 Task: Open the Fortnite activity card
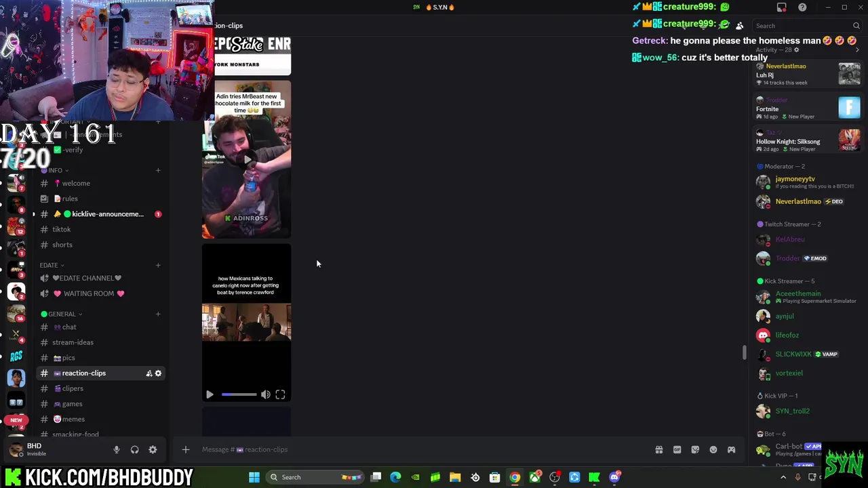(x=808, y=108)
